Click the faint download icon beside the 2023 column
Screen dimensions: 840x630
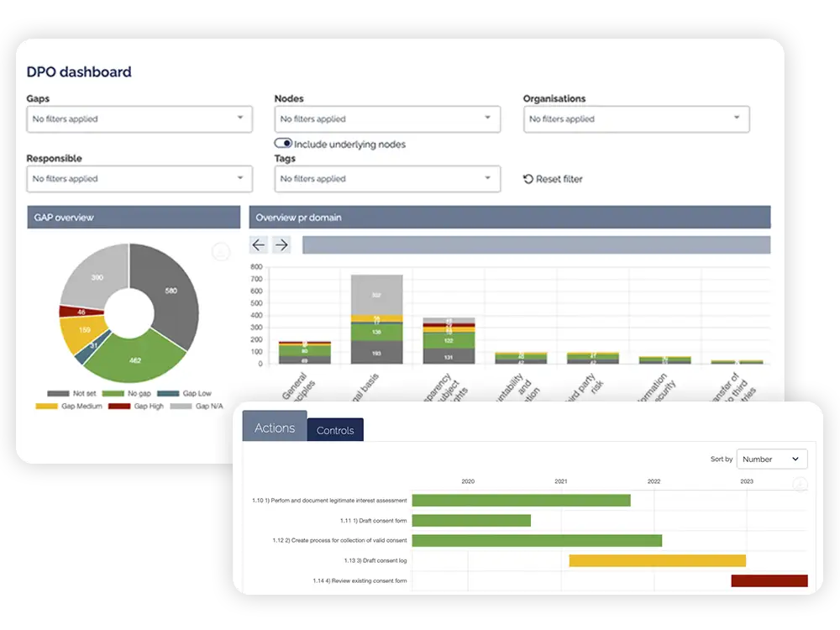[800, 485]
